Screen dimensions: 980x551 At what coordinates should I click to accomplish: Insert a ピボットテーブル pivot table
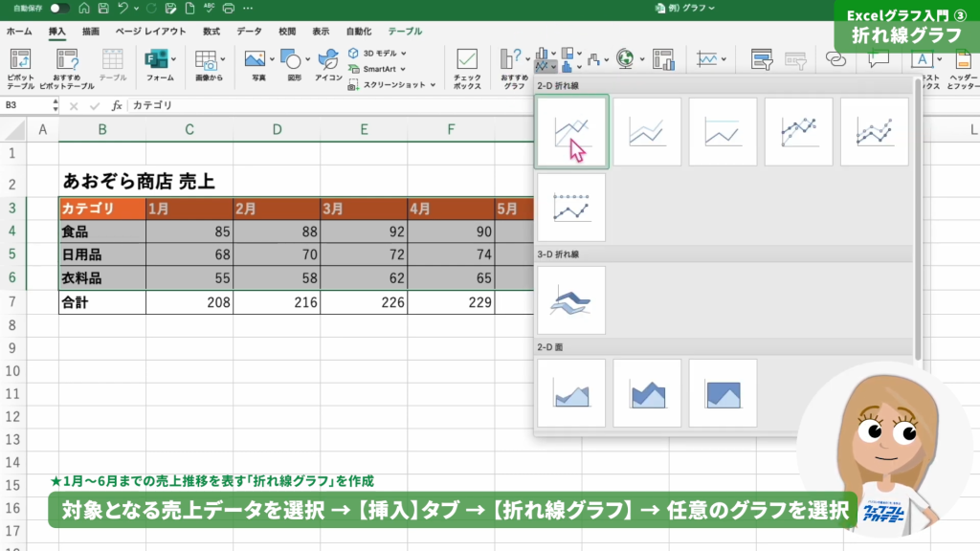point(20,68)
